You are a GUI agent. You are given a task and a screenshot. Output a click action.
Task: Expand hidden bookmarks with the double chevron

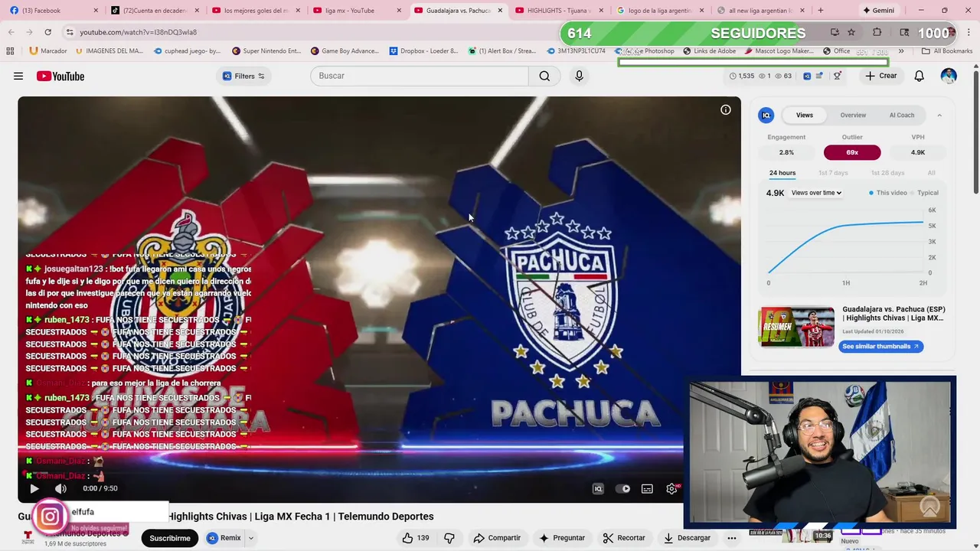pos(901,51)
